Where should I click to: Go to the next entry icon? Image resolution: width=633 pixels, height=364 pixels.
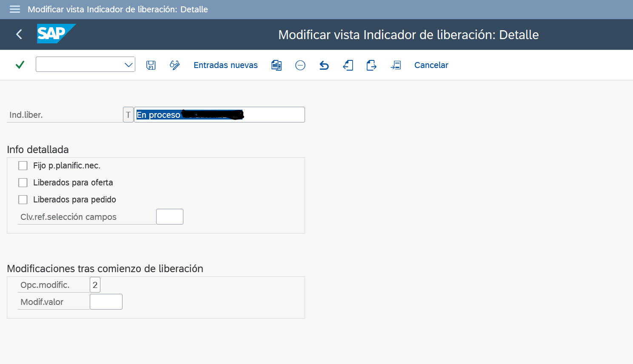pos(371,65)
